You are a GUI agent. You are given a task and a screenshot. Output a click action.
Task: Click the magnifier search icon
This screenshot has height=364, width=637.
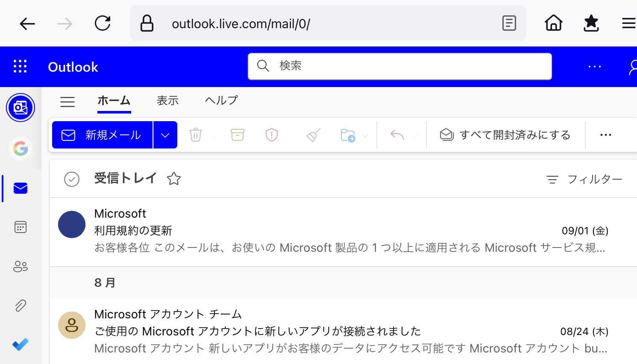(x=263, y=66)
